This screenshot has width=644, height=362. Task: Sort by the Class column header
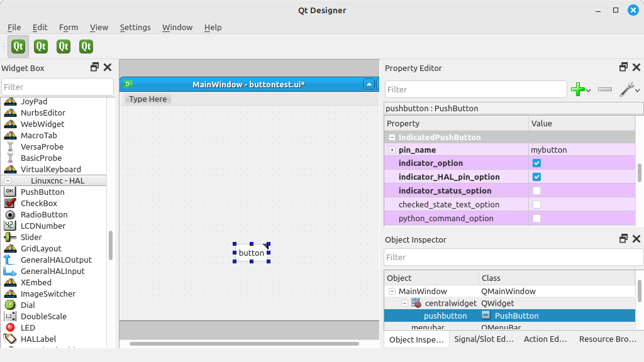coord(557,278)
